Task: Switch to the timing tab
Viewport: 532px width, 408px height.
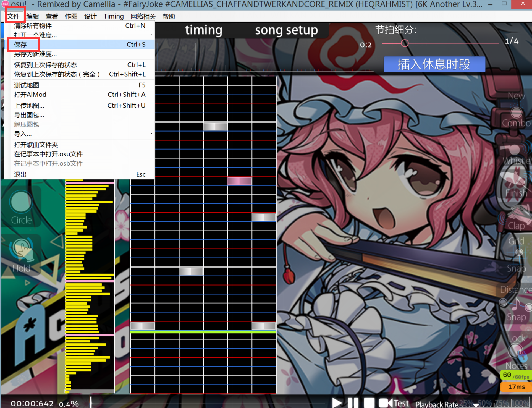Action: coord(204,30)
